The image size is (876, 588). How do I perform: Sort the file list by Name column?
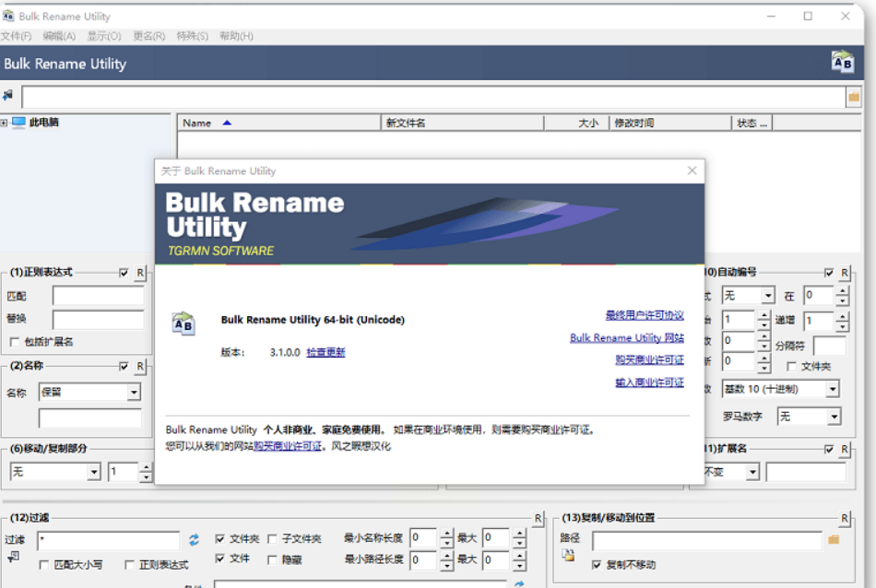point(279,123)
